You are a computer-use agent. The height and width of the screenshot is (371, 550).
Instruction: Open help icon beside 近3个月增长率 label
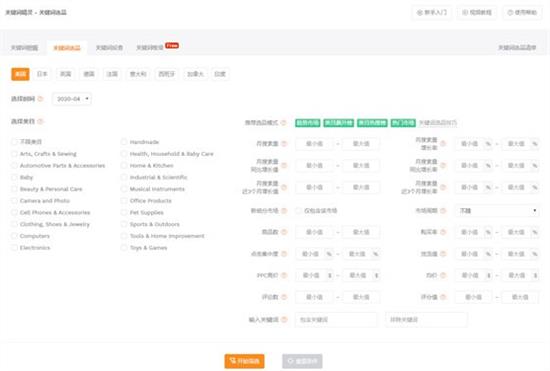point(443,188)
